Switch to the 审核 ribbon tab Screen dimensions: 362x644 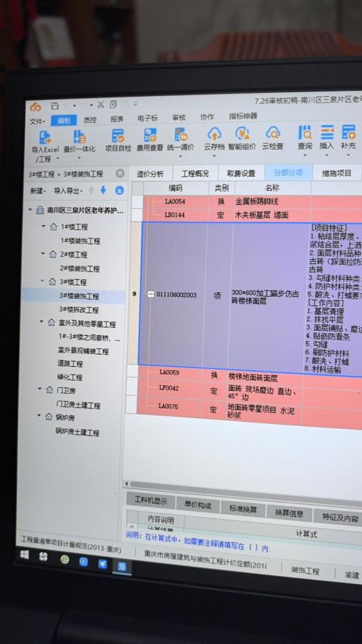pyautogui.click(x=179, y=117)
